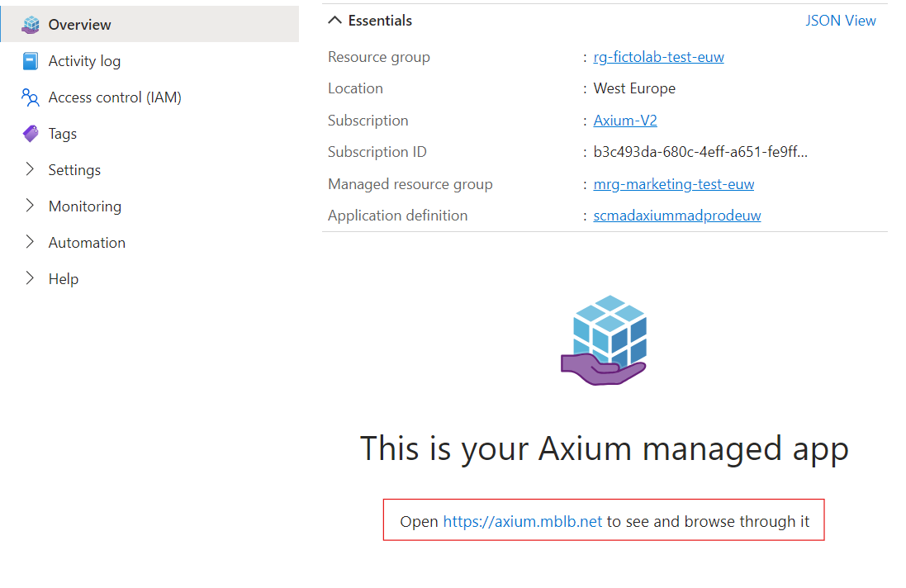This screenshot has height=588, width=906.
Task: Open the mrg-marketing-test-euw managed resource group
Action: click(x=673, y=183)
